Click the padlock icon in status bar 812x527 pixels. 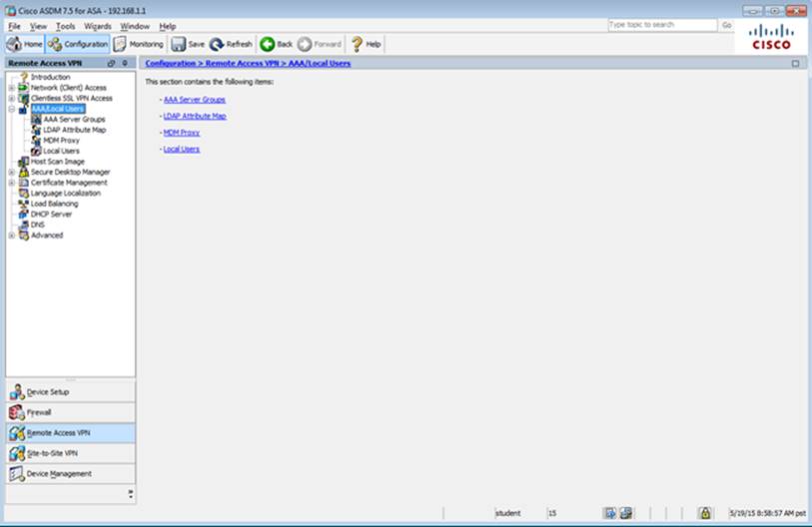click(704, 513)
